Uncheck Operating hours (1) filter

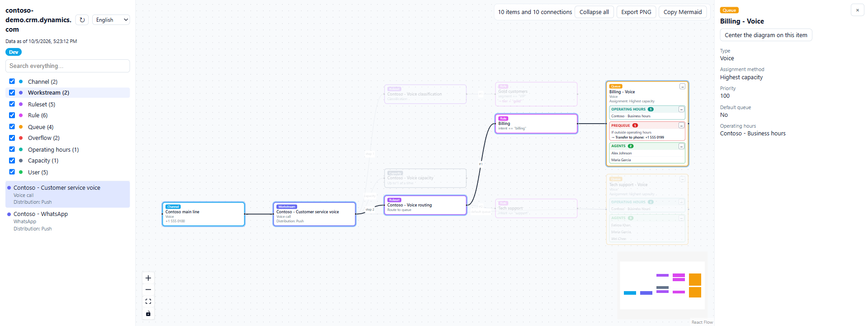(x=12, y=149)
